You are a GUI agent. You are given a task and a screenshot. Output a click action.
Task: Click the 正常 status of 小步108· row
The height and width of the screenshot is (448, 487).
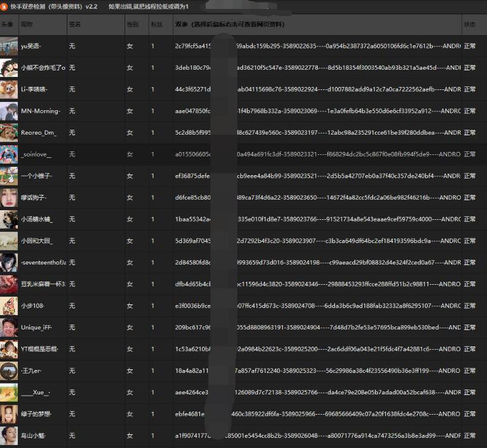(x=470, y=306)
